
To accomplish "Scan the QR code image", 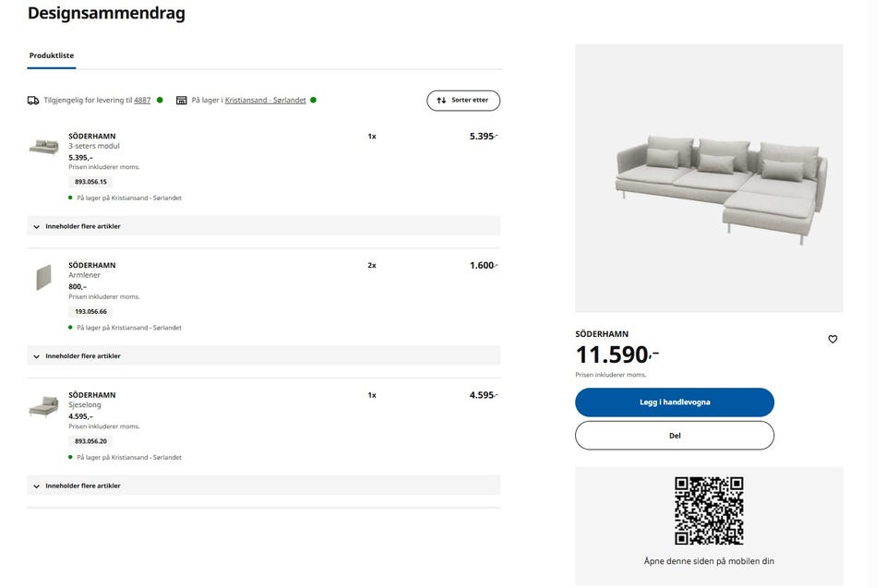I will click(709, 510).
